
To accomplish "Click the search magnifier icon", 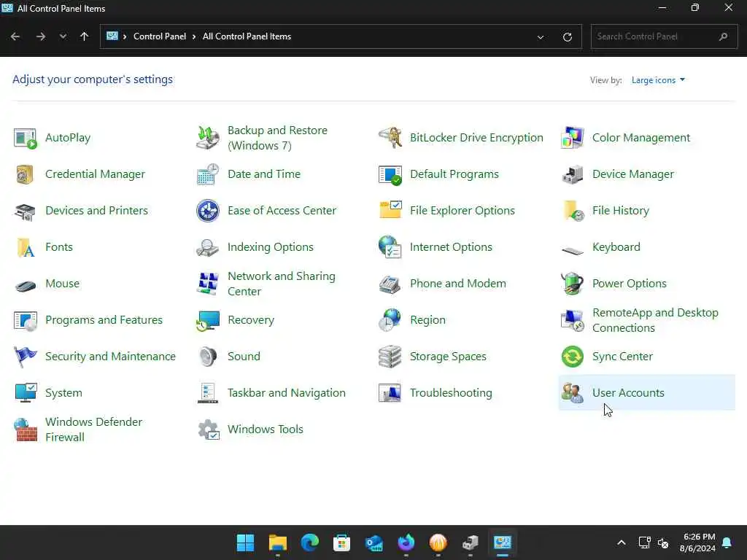I will click(723, 36).
